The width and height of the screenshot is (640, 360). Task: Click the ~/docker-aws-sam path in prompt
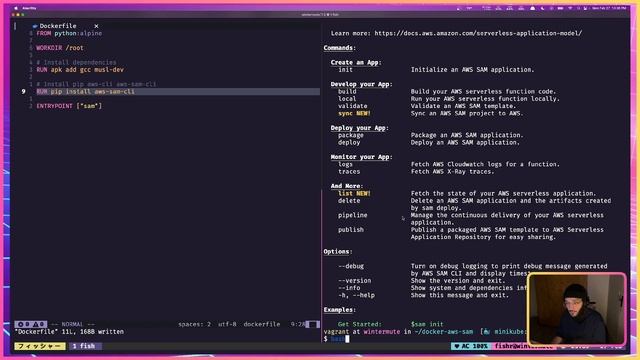coord(444,332)
